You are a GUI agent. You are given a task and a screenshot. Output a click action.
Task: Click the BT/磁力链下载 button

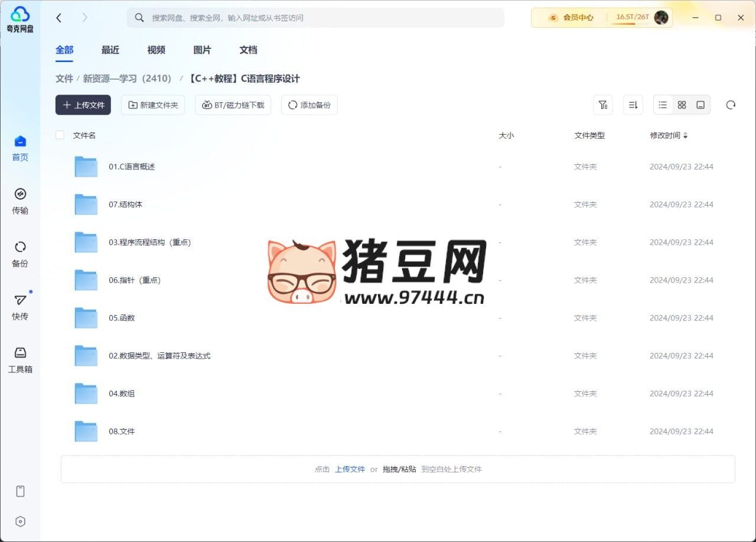pyautogui.click(x=233, y=105)
